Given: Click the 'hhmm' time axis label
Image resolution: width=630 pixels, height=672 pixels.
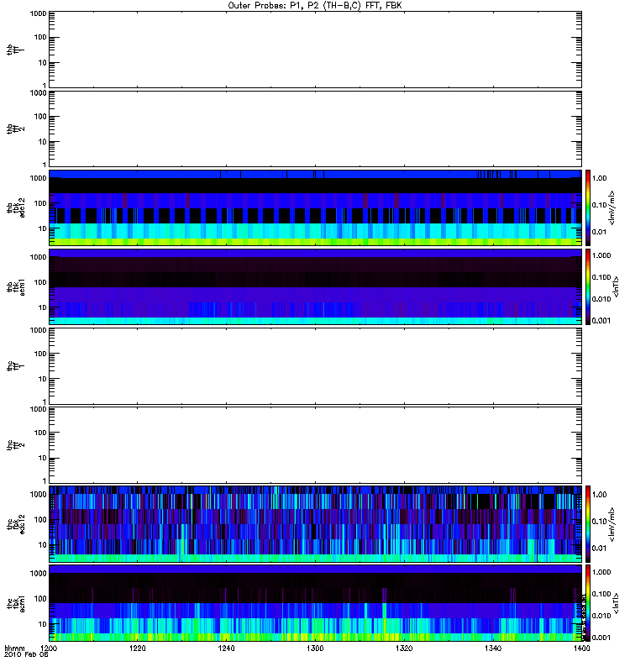Looking at the screenshot, I should (14, 648).
